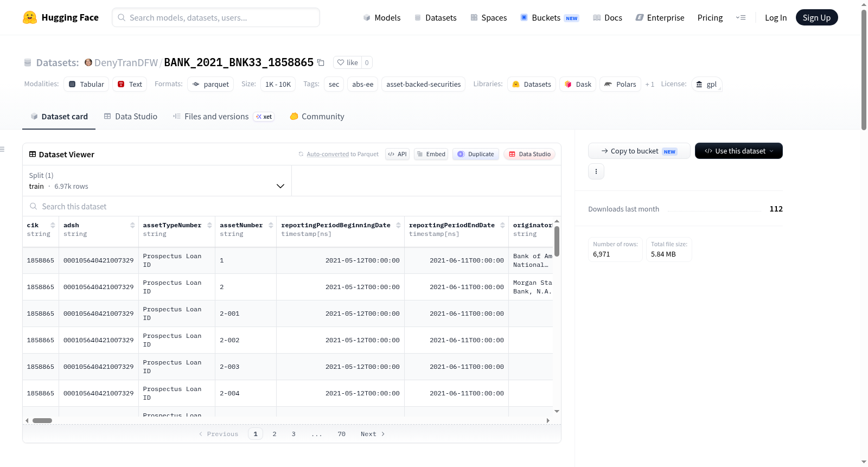Open the navigation more-options menu icon

[741, 17]
